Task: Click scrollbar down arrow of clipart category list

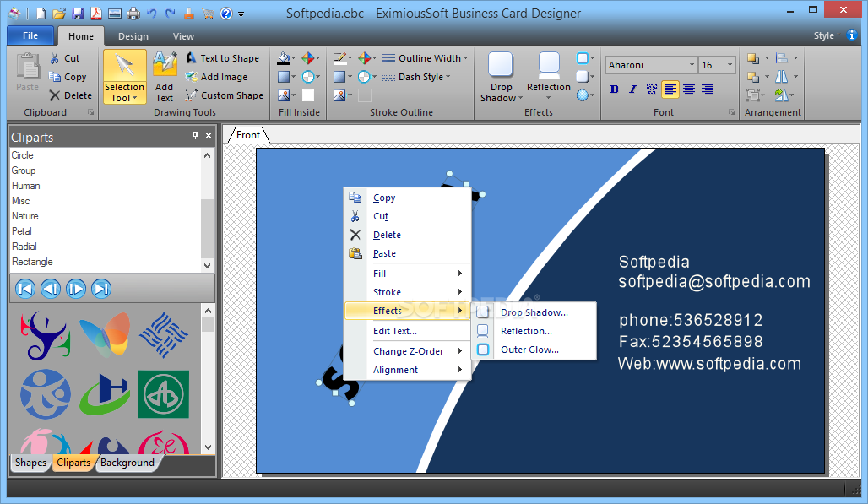Action: (x=208, y=265)
